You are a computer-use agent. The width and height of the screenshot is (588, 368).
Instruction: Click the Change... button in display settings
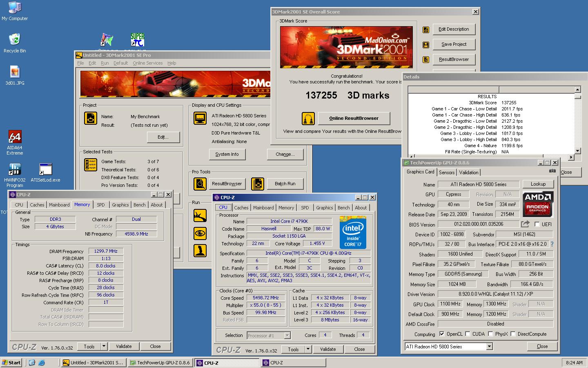pos(285,154)
